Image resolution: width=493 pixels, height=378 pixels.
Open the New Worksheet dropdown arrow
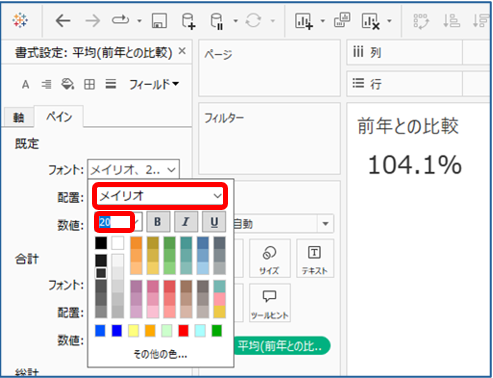point(323,21)
